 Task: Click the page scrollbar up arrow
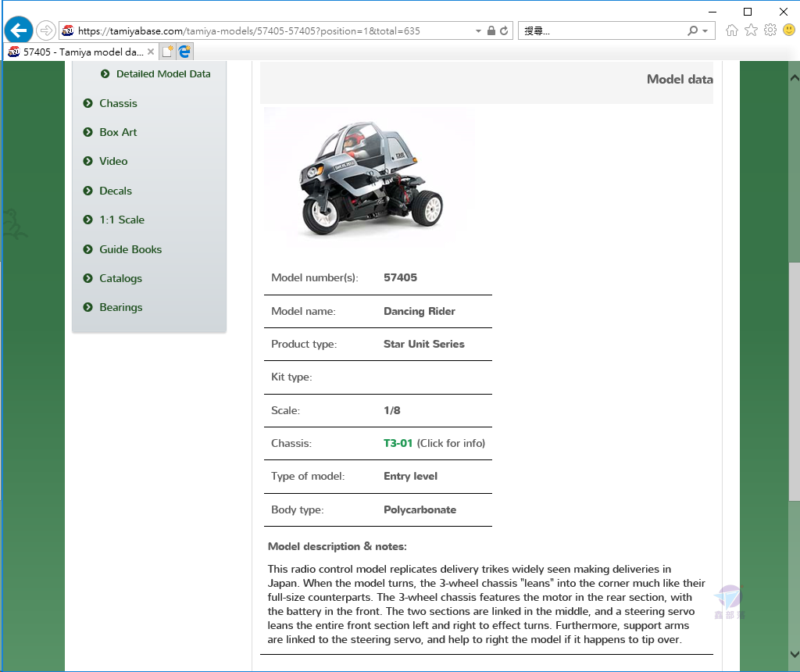(795, 78)
